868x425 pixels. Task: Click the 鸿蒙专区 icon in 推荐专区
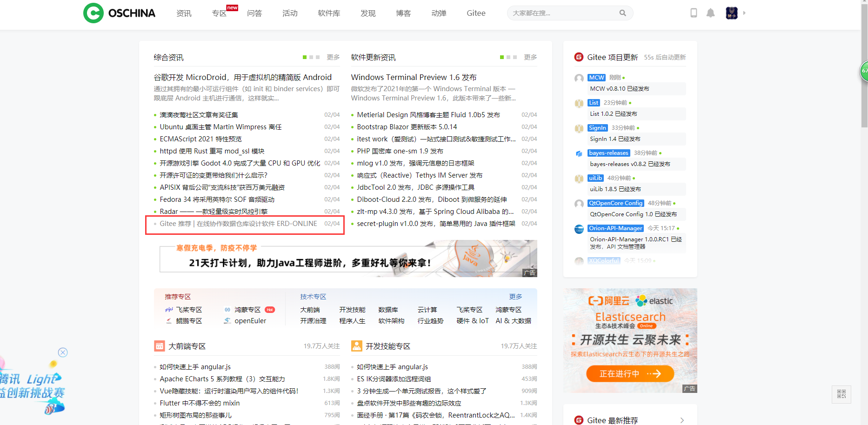(227, 310)
